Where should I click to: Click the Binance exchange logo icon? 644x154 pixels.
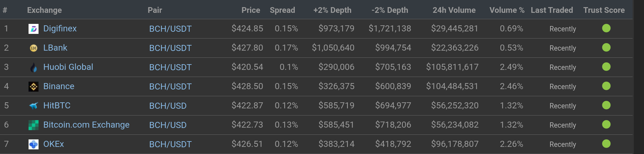coord(34,87)
